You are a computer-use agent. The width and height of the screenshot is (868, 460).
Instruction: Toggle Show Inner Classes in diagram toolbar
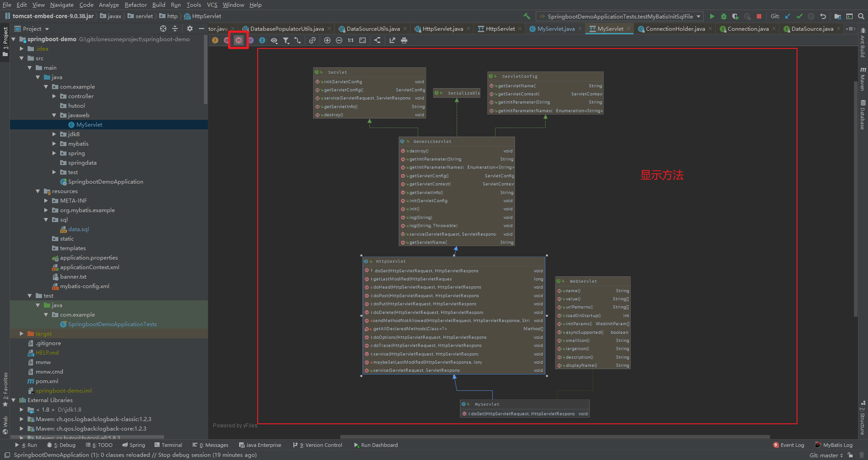263,40
